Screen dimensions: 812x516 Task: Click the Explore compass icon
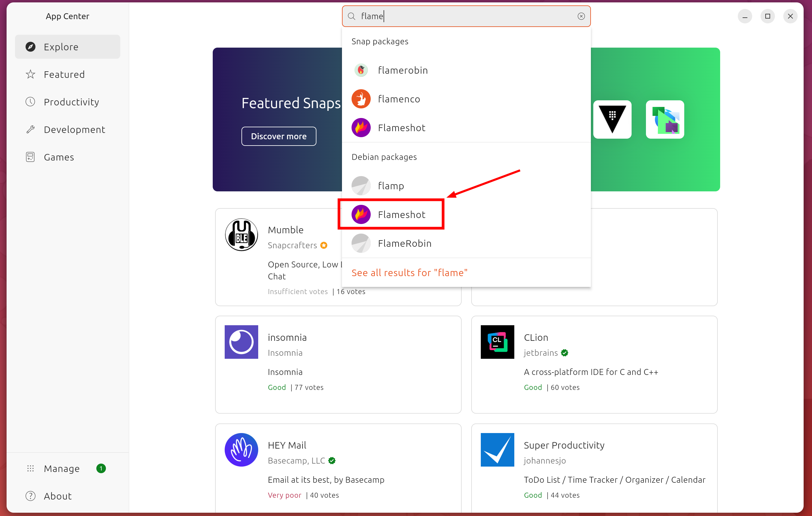click(x=30, y=47)
